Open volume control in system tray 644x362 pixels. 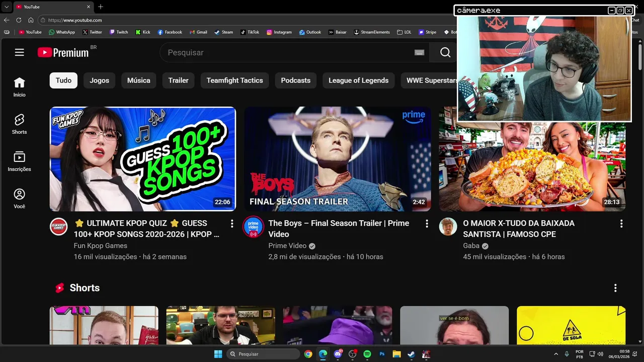[x=600, y=354]
